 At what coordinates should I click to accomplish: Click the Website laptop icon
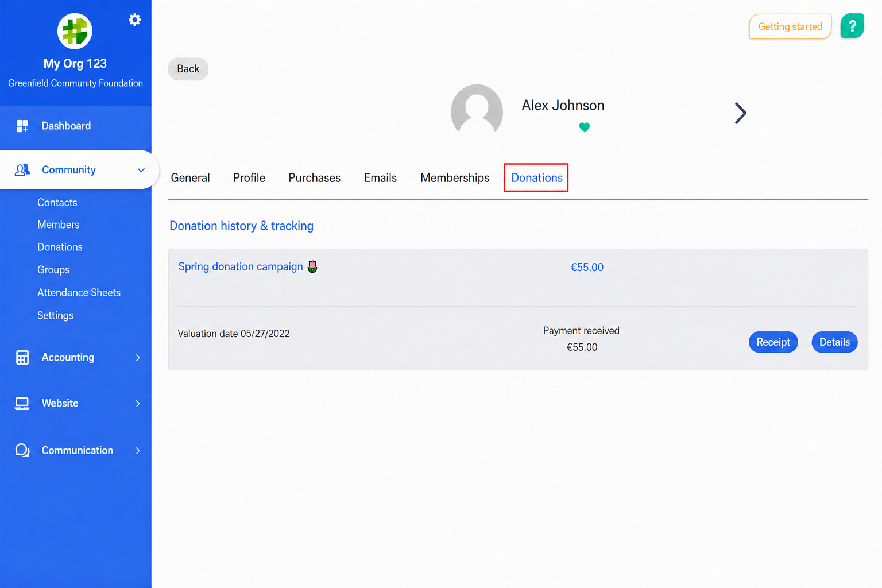[x=22, y=404]
